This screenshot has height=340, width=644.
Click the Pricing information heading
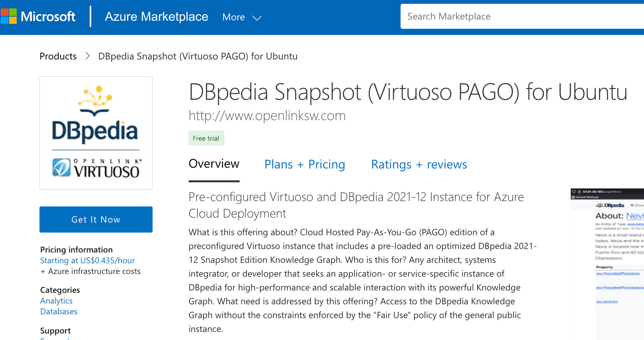pos(76,250)
